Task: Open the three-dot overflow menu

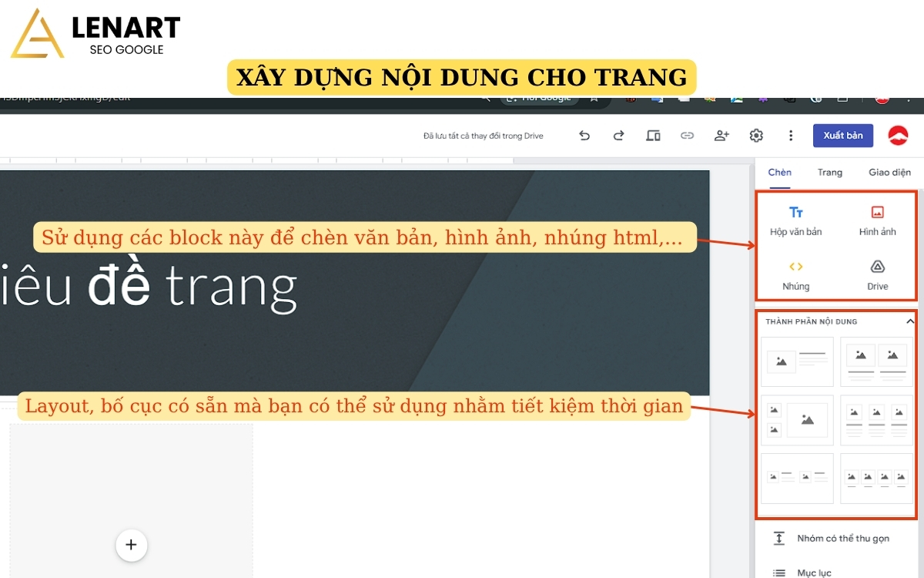Action: pyautogui.click(x=790, y=135)
